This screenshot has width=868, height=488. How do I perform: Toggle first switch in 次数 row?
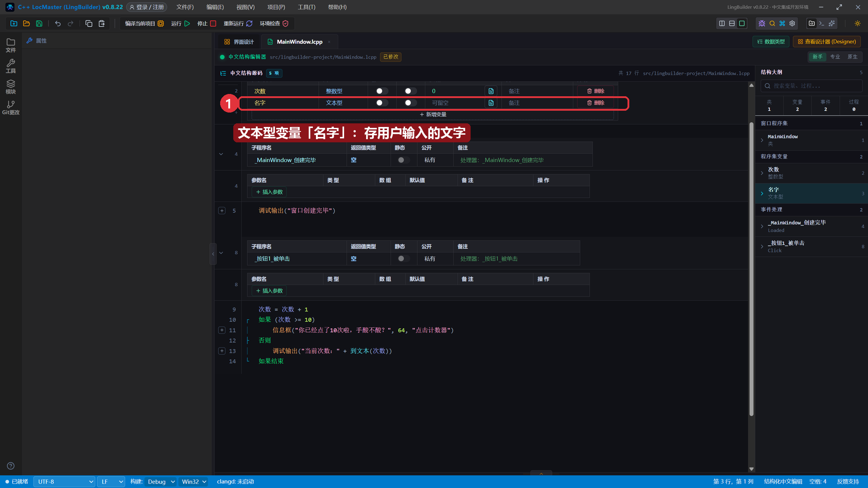tap(382, 91)
